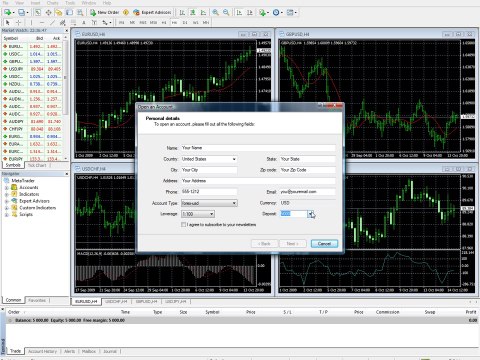Viewport: 480px width, 360px height.
Task: Click Cancel in Open an Account dialog
Action: tap(324, 244)
